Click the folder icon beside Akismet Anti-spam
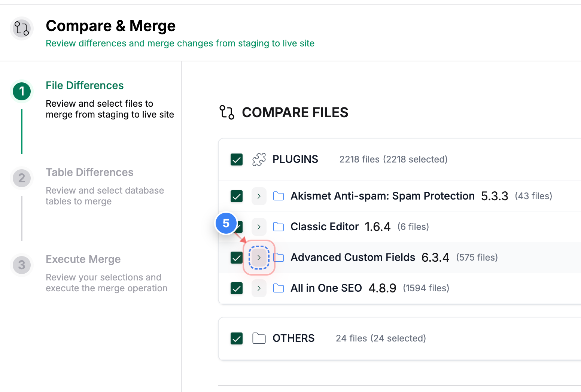The image size is (581, 392). 279,196
